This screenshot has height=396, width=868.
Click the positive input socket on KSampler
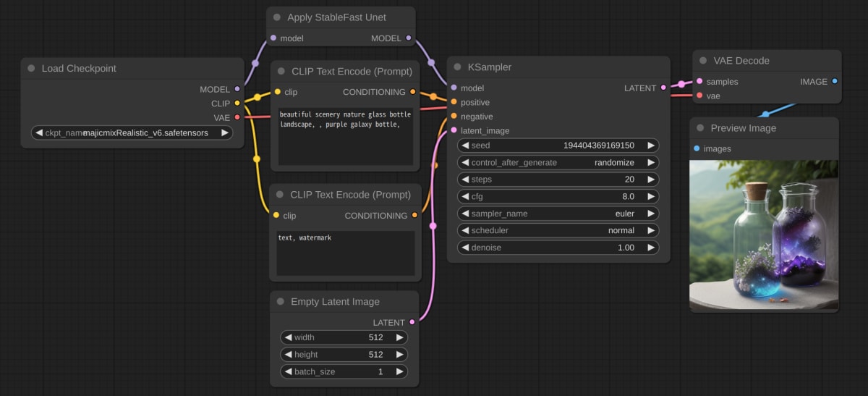454,102
